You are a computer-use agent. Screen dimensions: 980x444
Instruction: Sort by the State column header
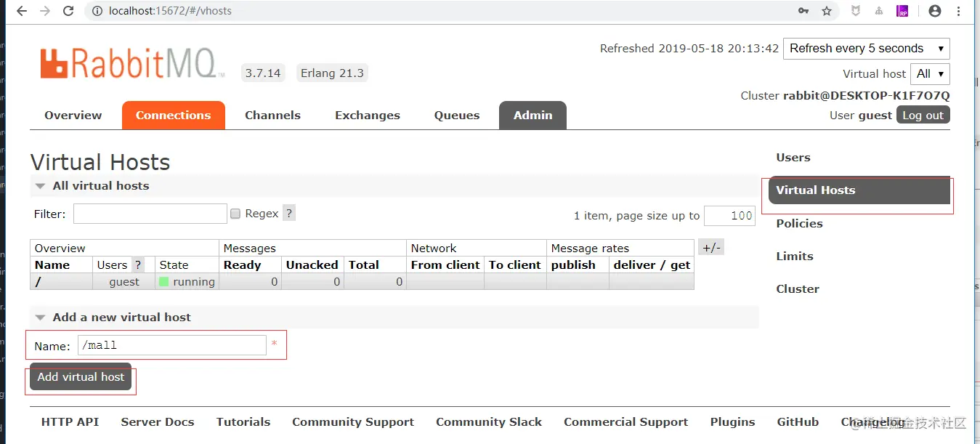(174, 265)
